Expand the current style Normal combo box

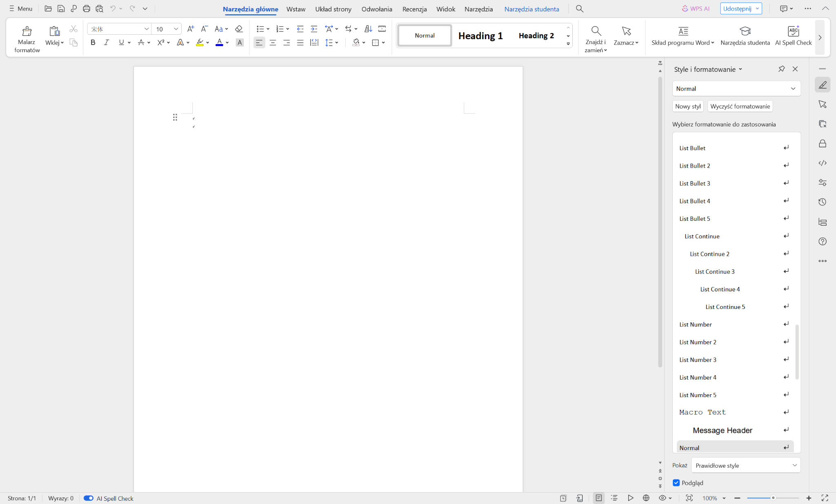(793, 89)
